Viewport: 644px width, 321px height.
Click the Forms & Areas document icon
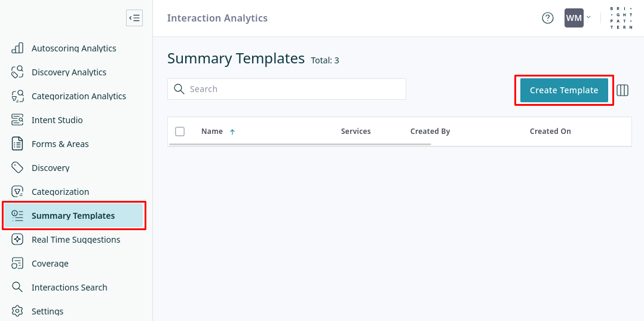pos(17,144)
